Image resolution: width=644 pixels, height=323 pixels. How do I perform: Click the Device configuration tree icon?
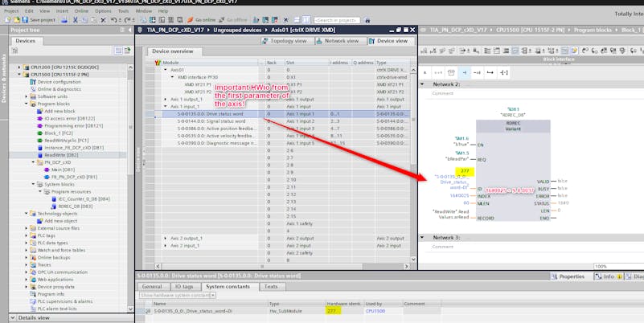click(33, 82)
